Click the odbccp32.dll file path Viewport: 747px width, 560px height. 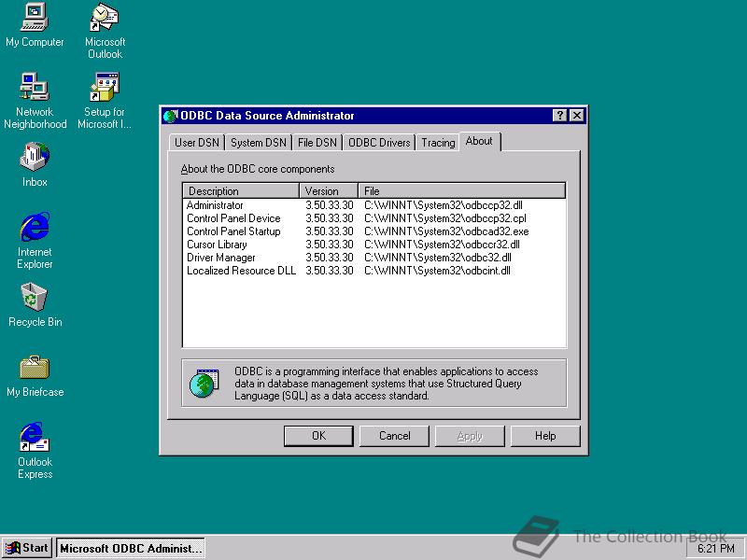tap(443, 205)
